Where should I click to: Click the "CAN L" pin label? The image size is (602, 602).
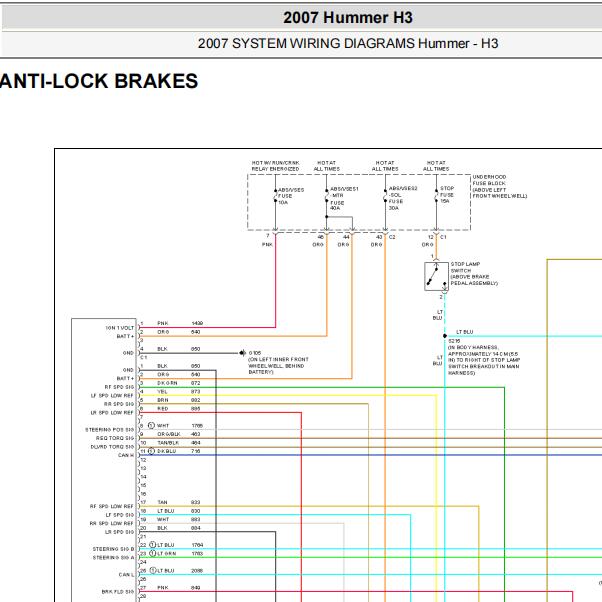point(127,575)
